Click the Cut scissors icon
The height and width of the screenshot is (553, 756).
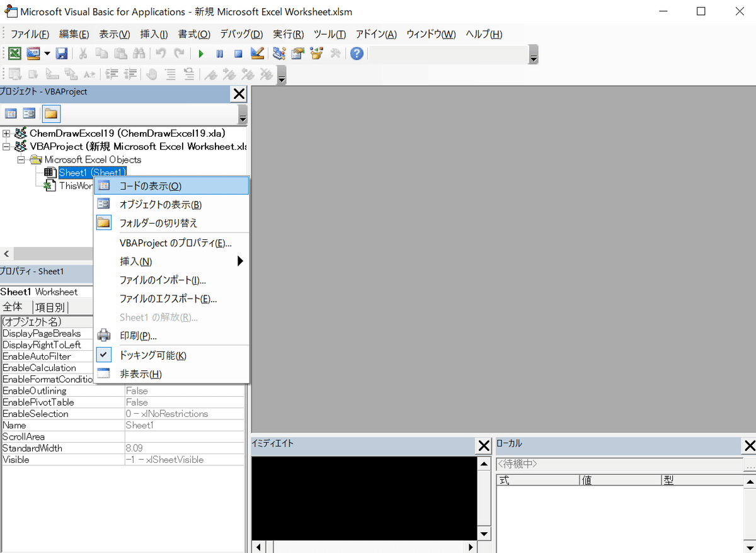click(83, 54)
